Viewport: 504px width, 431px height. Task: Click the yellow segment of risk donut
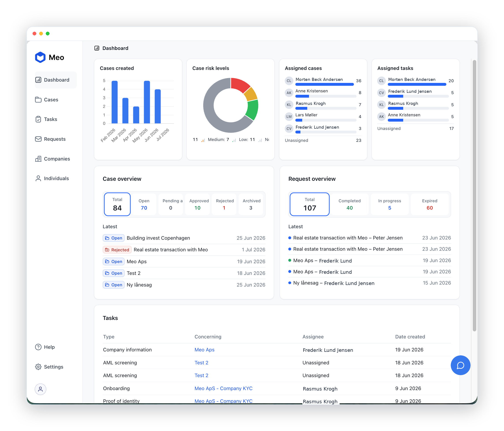click(250, 94)
